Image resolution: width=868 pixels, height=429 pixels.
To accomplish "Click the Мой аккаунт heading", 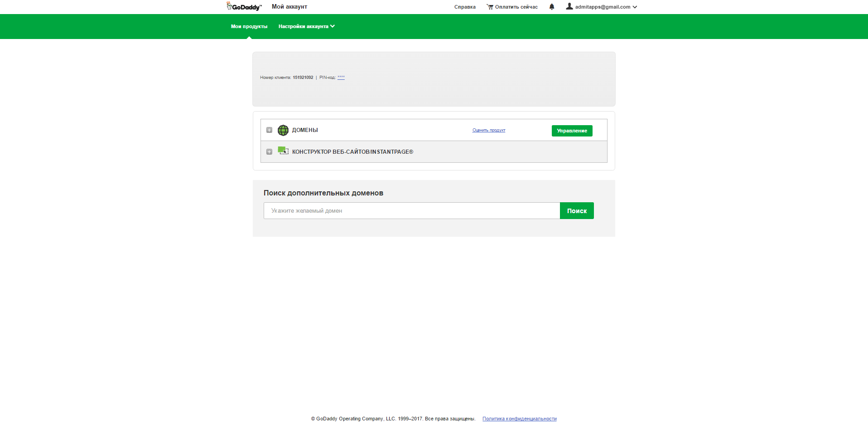I will click(289, 6).
